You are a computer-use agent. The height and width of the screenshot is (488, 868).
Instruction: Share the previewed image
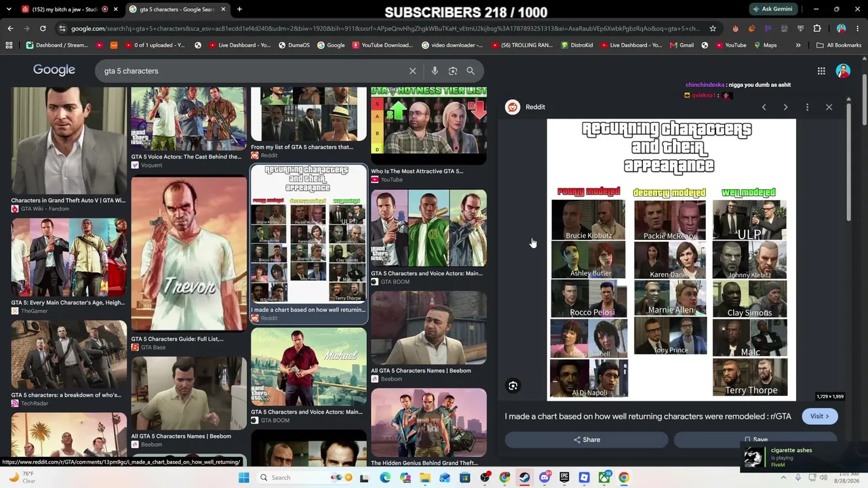point(587,440)
